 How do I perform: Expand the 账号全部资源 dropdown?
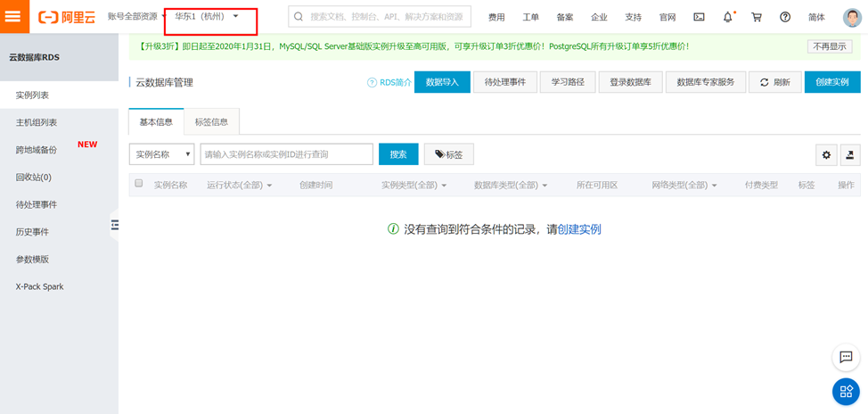(x=136, y=17)
